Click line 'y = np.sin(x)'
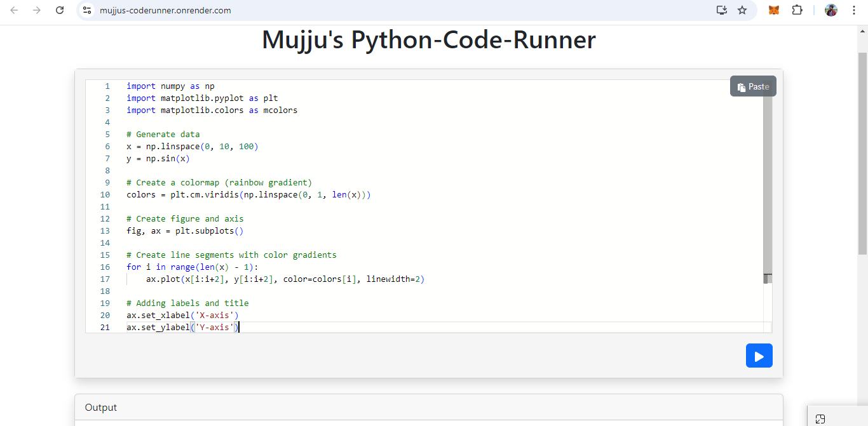Screen dimensions: 868x426 coord(158,158)
